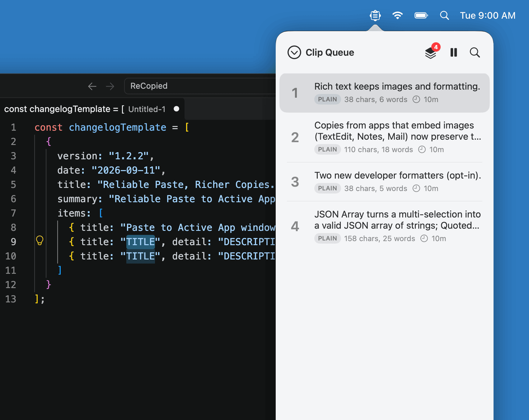Screen dimensions: 529x420
Task: Click the clock icon on the 110 chars clip
Action: coord(422,150)
